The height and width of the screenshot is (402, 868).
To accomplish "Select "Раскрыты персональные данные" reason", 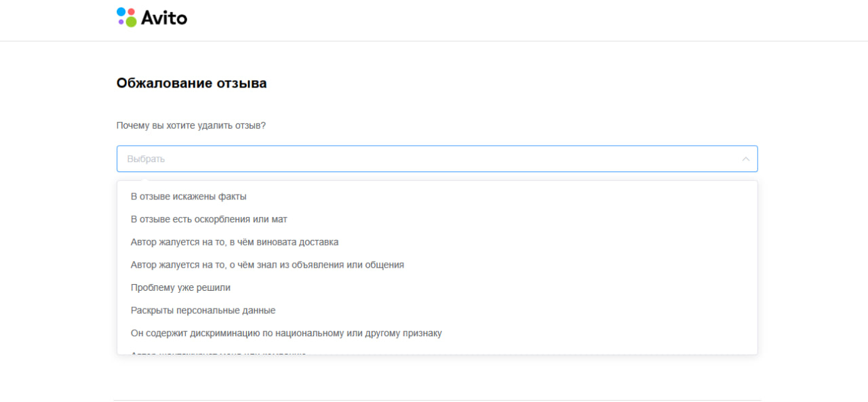I will pos(203,310).
